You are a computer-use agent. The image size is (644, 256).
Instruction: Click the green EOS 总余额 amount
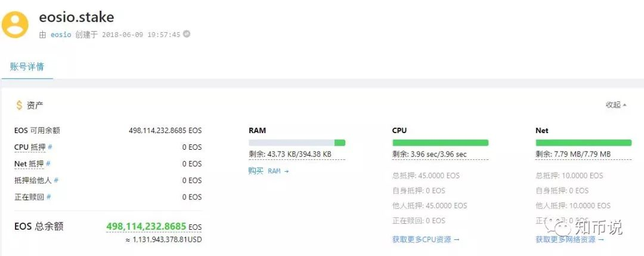coord(146,226)
